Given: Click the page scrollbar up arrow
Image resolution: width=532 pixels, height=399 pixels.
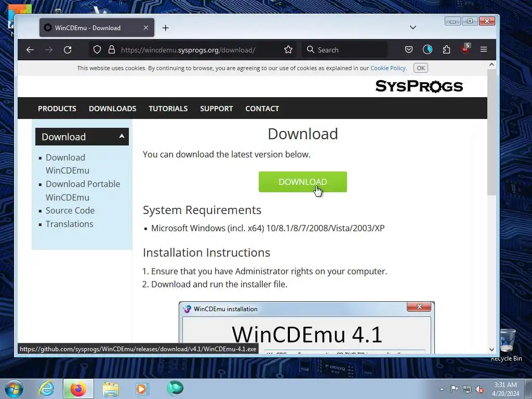Looking at the screenshot, I should [x=491, y=64].
